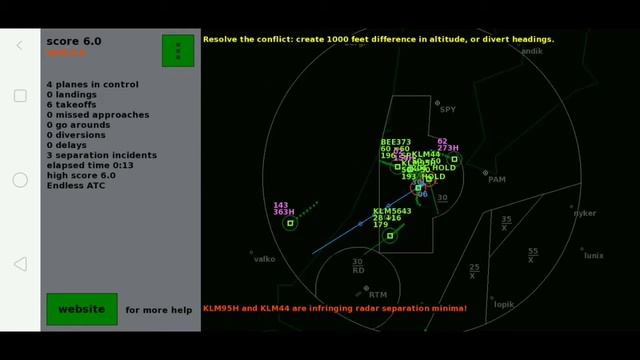
Task: Click '0 missed approaches' statistic
Action: 98,115
